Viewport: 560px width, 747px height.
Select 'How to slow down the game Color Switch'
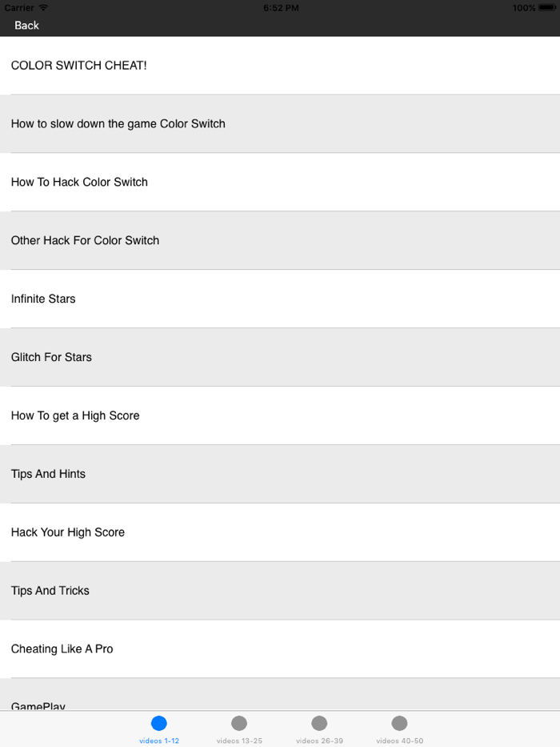280,123
